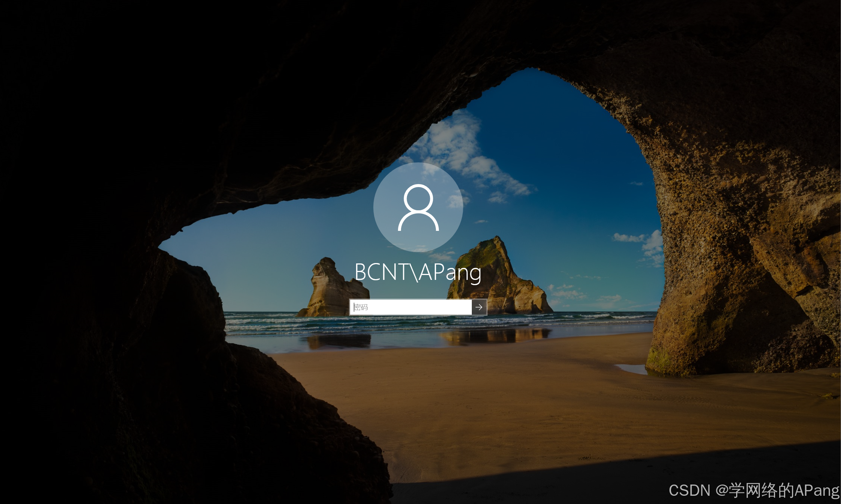Click the @学网络的APang watermark handle
Viewport: 841px width, 504px height.
(x=777, y=490)
